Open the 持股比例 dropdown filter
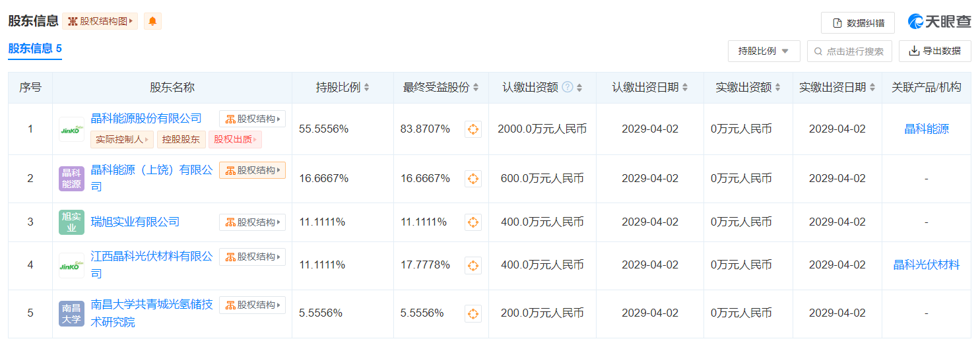Viewport: 980px width, 345px height. point(764,51)
